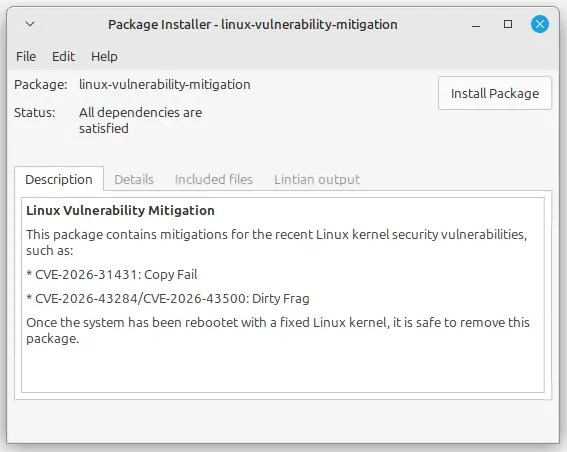
Task: Click the 'All dependencies are satisfied' status text
Action: point(140,120)
